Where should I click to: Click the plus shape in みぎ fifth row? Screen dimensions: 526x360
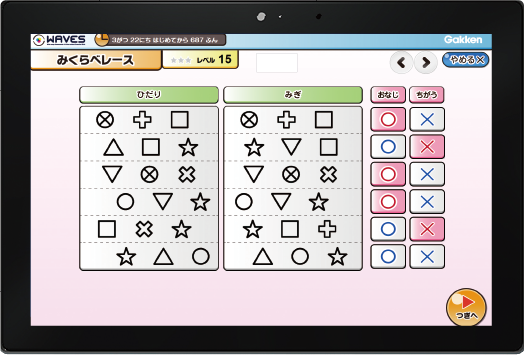tap(327, 229)
